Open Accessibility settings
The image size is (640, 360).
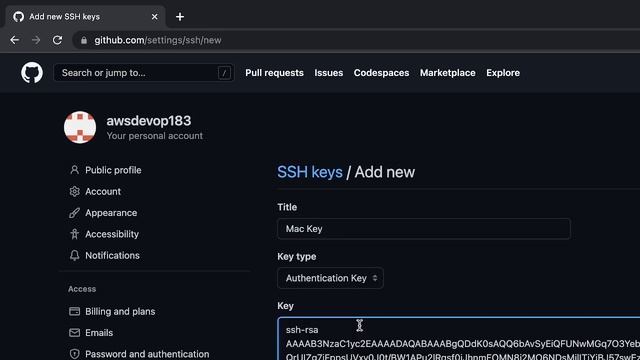pyautogui.click(x=112, y=234)
